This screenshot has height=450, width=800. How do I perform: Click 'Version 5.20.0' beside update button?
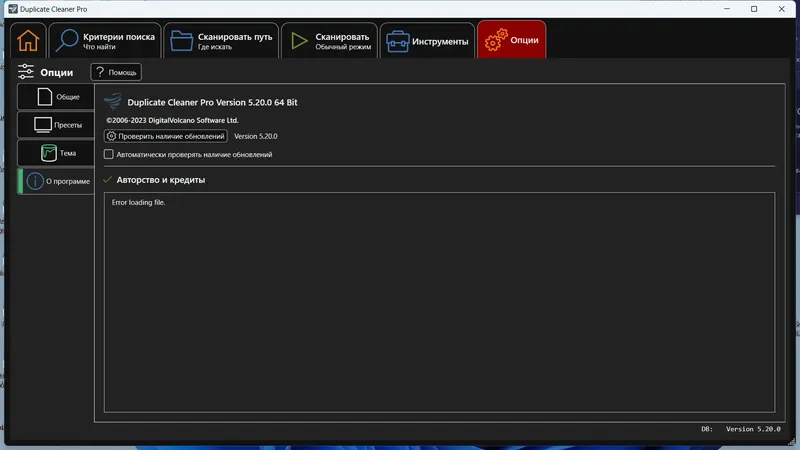coord(256,136)
